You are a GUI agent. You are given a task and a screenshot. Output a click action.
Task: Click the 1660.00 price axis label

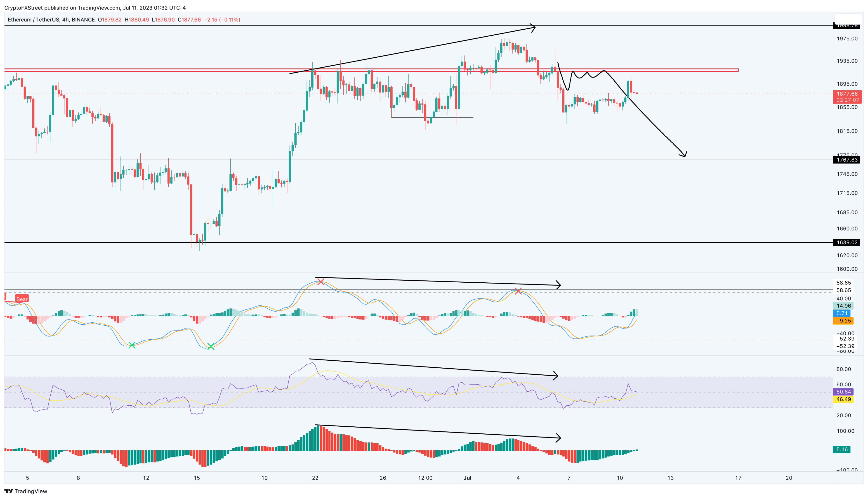(847, 229)
